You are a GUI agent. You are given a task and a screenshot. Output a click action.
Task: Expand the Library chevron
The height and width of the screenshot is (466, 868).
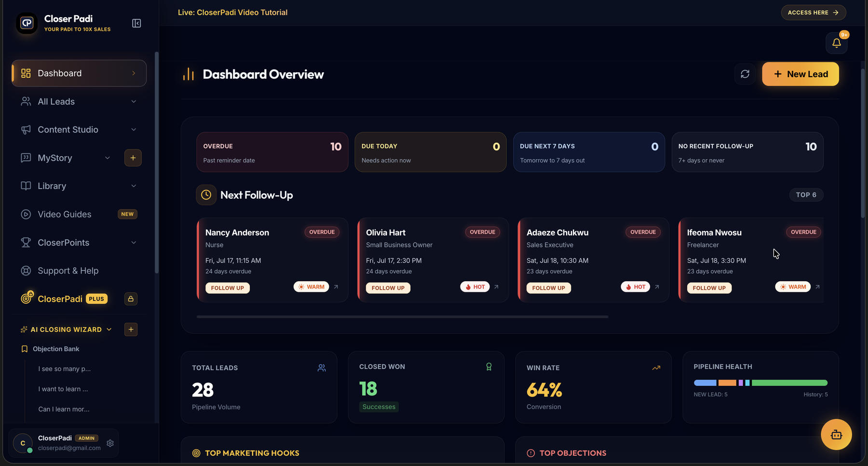(x=134, y=186)
